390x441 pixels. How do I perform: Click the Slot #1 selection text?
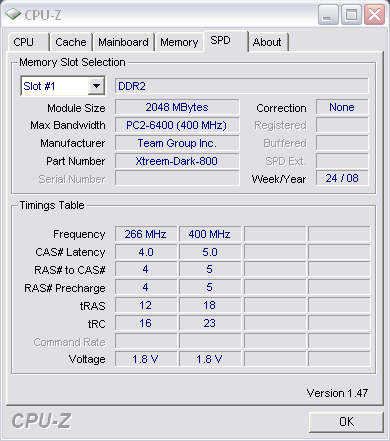(39, 86)
